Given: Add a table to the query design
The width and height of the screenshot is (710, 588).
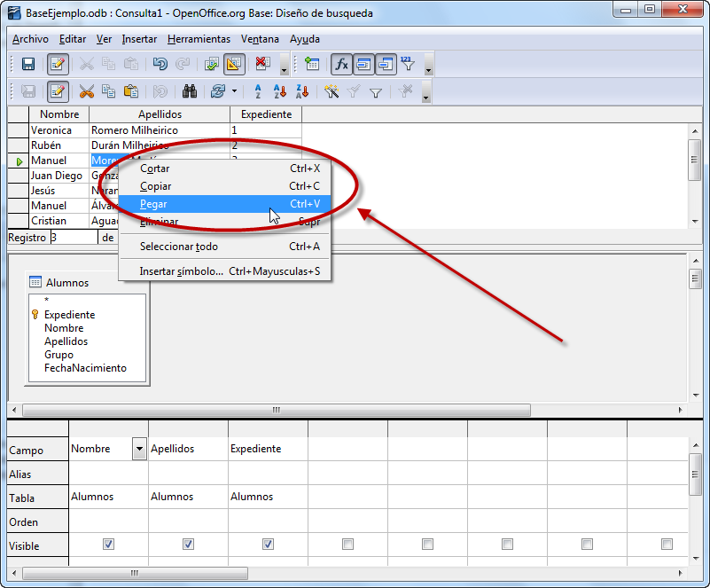Looking at the screenshot, I should coord(312,65).
